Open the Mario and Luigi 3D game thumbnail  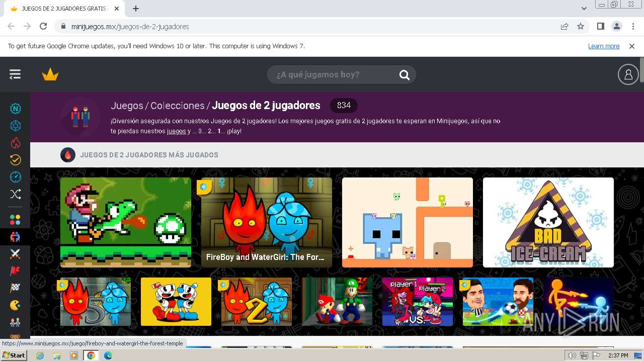point(337,302)
